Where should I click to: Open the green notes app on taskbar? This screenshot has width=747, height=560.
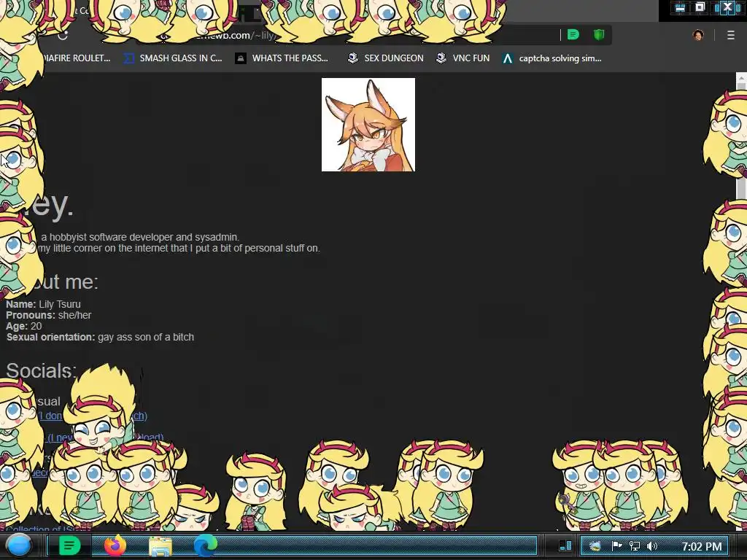tap(69, 545)
